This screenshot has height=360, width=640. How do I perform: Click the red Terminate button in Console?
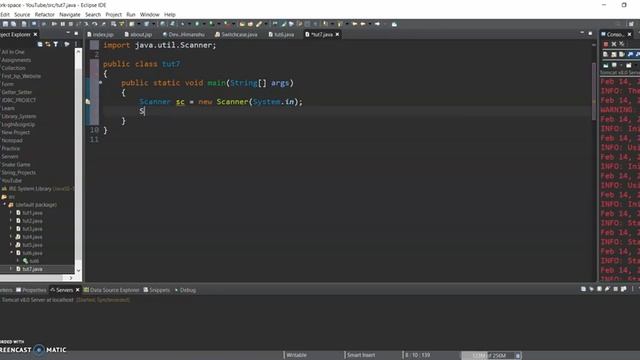[606, 44]
